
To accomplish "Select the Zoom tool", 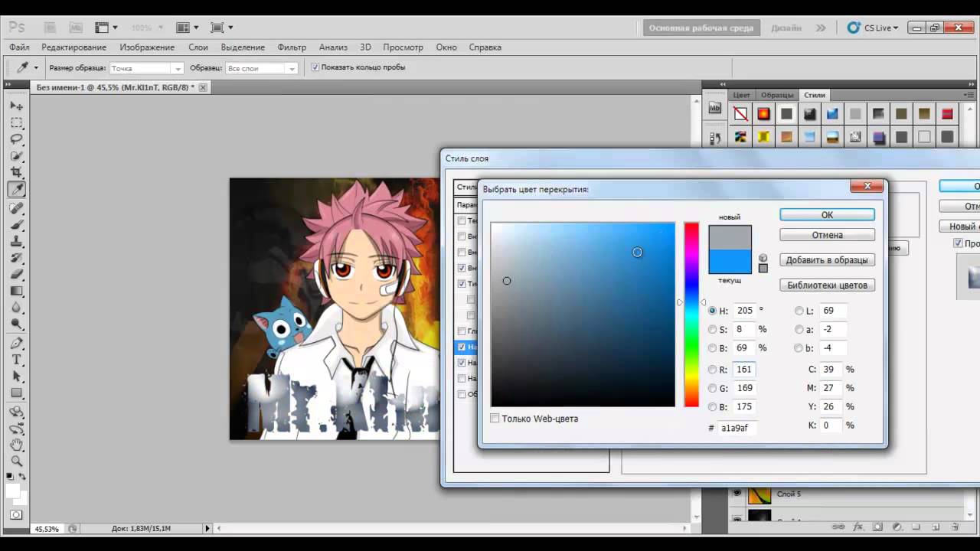I will (16, 461).
